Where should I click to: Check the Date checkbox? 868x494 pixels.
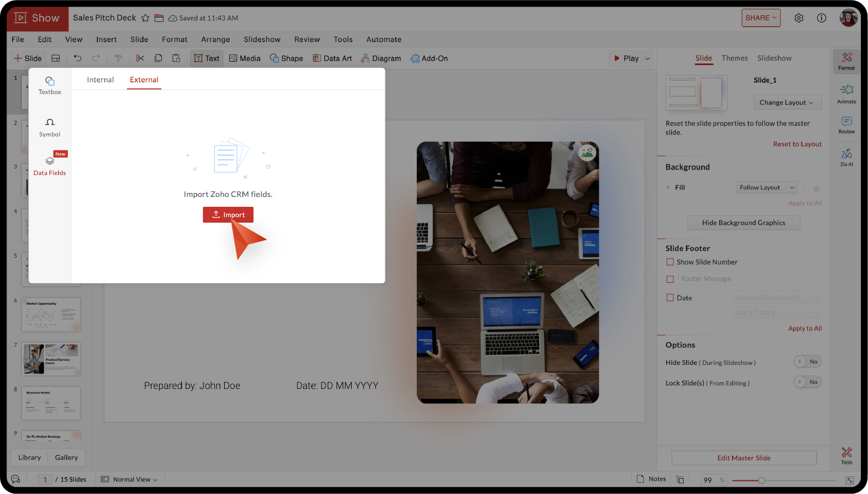(x=670, y=298)
